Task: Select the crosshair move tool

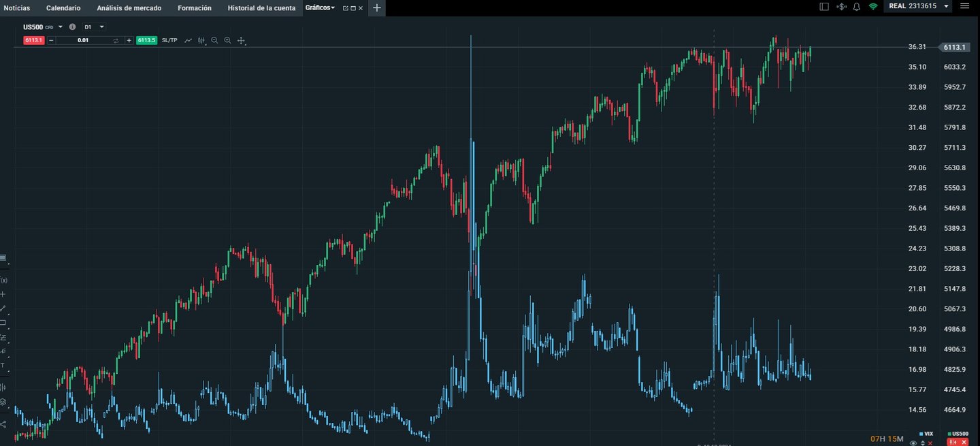Action: (x=241, y=41)
